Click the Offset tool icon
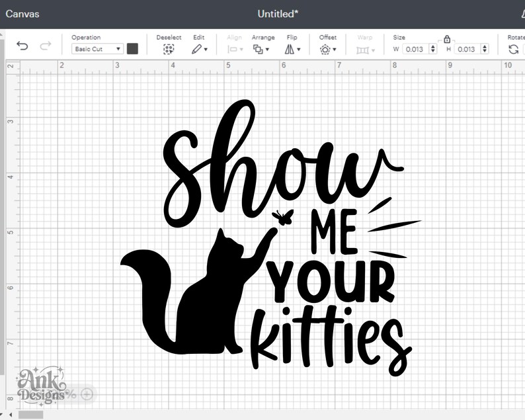 325,50
